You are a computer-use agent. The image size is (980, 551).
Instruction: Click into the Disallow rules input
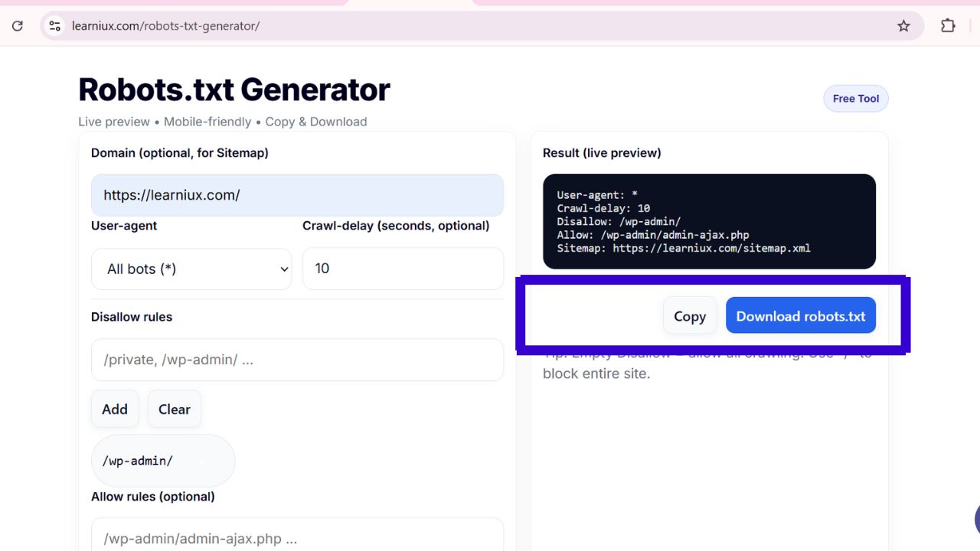297,360
